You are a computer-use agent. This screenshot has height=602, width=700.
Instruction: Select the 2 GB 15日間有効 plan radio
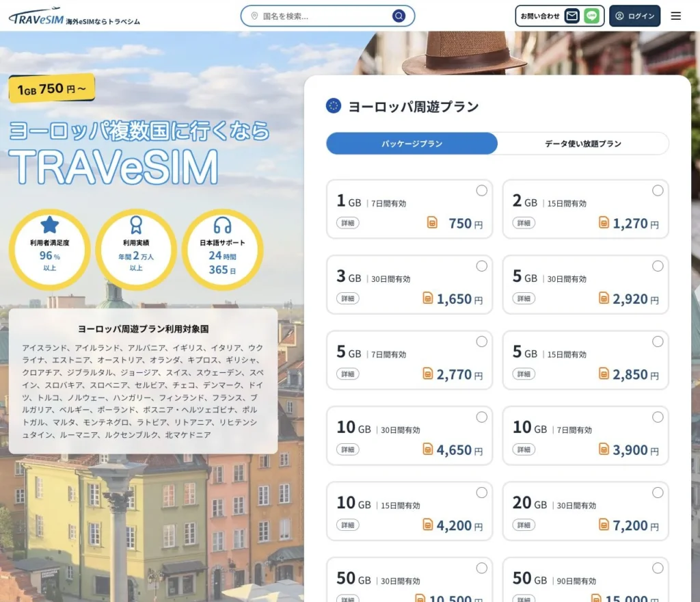point(658,191)
